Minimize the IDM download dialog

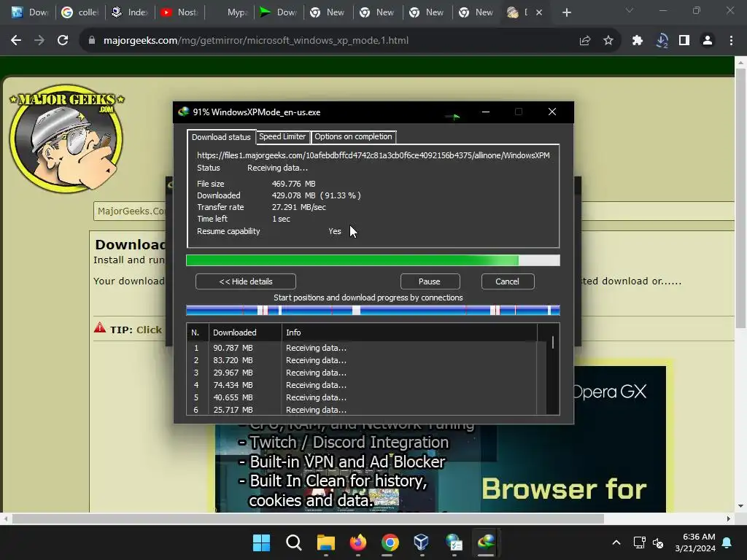click(x=486, y=112)
